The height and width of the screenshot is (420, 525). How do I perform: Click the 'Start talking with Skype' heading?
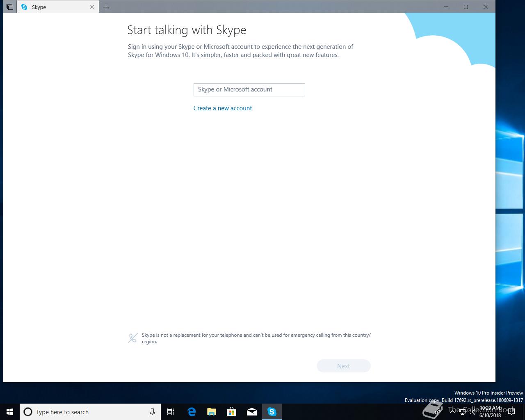[x=187, y=30]
